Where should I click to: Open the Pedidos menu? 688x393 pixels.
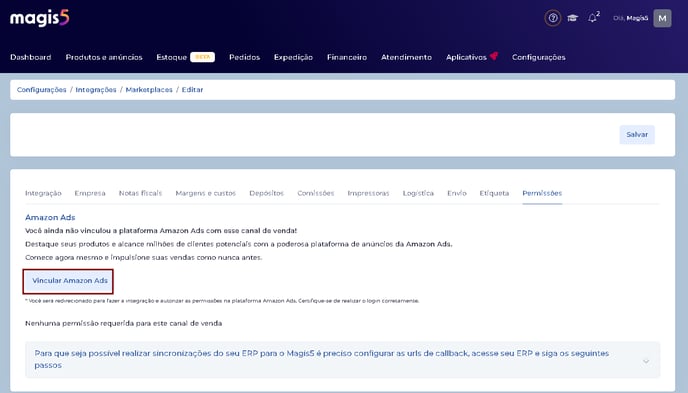[244, 57]
